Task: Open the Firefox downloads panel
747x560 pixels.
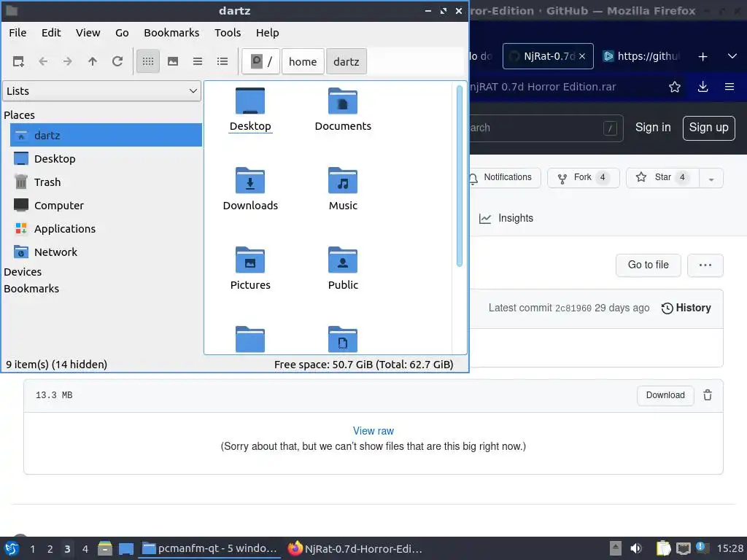Action: pyautogui.click(x=703, y=87)
